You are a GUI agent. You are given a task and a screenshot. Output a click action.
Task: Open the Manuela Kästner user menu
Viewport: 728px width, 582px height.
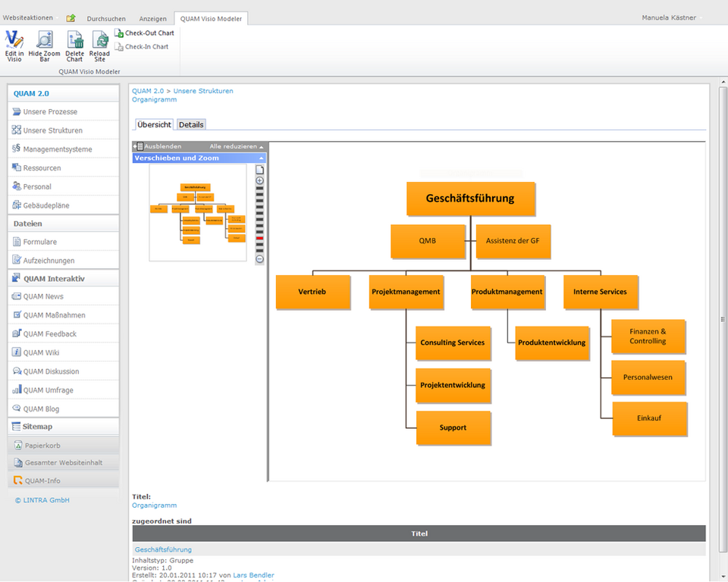pos(671,17)
